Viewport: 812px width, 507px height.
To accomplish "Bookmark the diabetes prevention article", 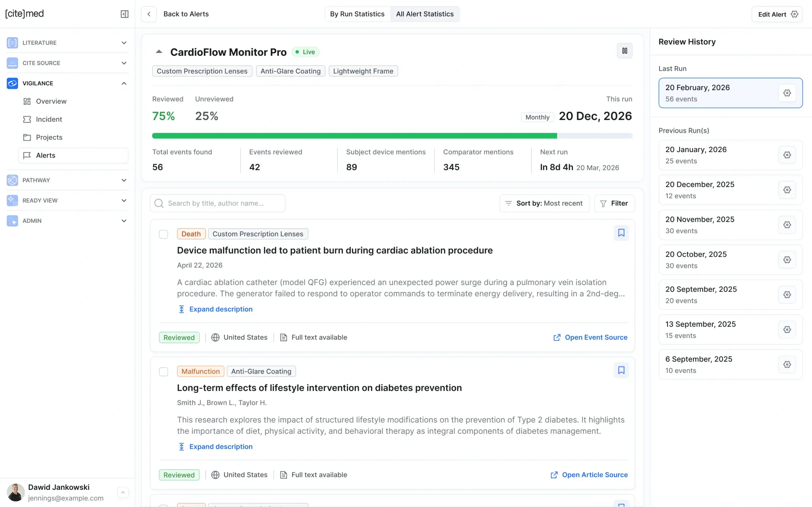I will [621, 370].
